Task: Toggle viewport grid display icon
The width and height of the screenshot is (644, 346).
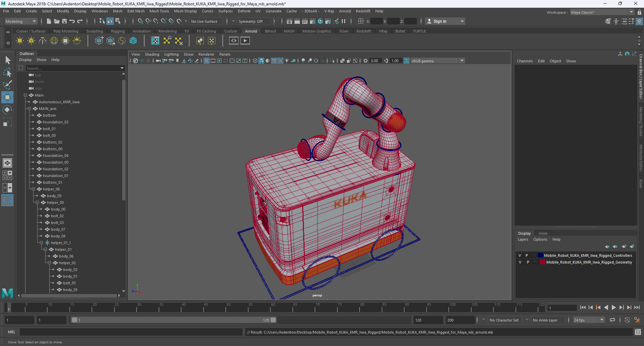Action: [207, 61]
